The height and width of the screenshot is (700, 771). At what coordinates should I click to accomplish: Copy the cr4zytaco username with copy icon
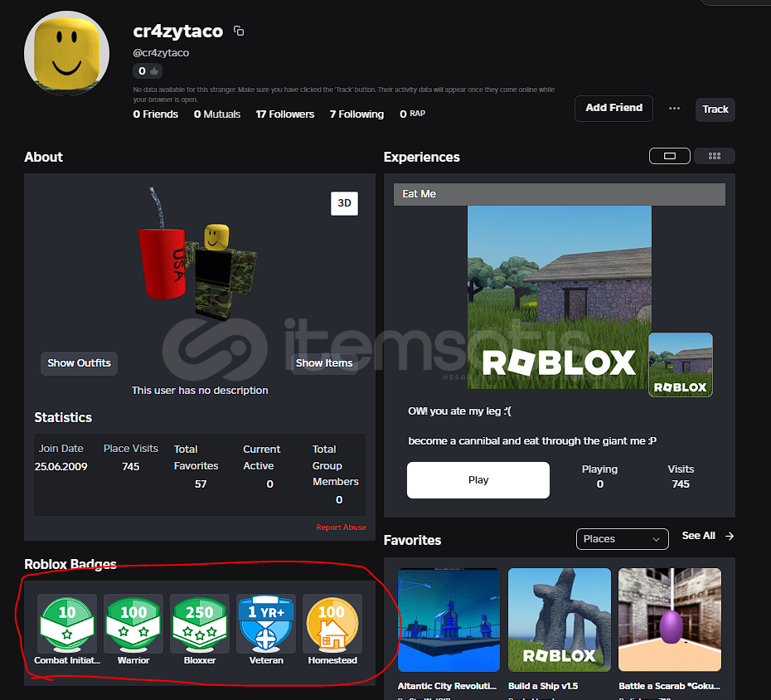(x=239, y=31)
